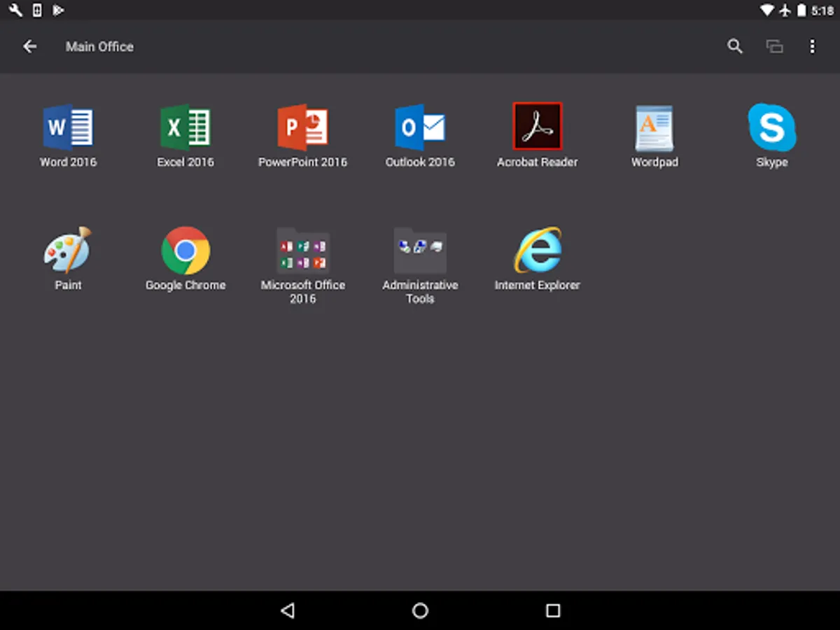
Task: Show the active sessions windows icon
Action: pos(773,47)
